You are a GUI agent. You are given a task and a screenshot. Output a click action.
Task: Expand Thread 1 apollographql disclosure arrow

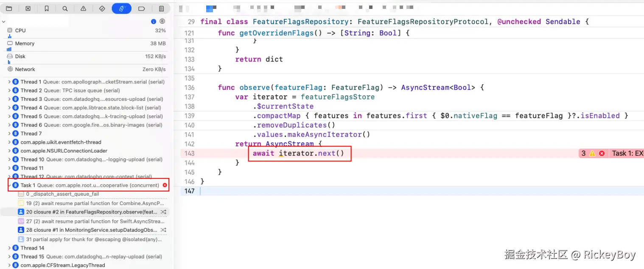coord(9,82)
